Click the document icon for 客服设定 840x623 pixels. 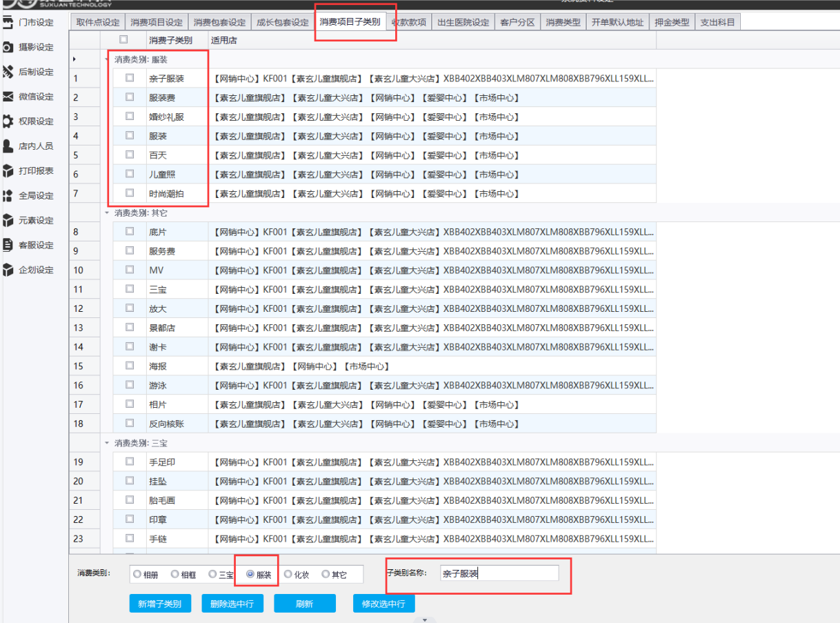click(x=8, y=245)
